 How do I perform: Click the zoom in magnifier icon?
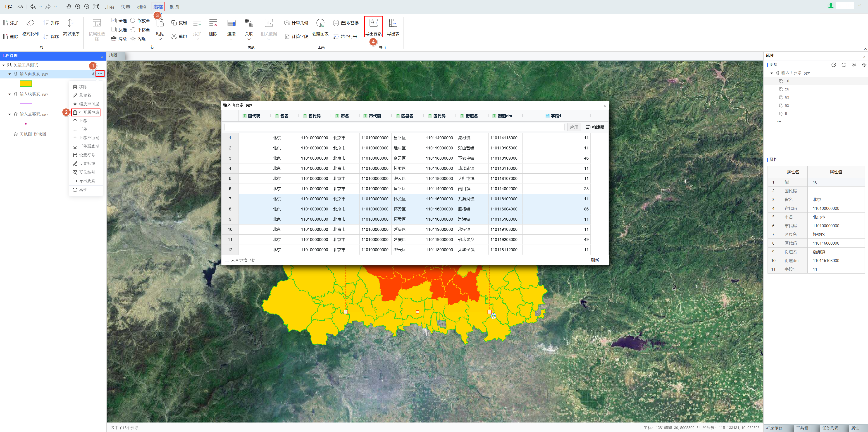[x=78, y=7]
